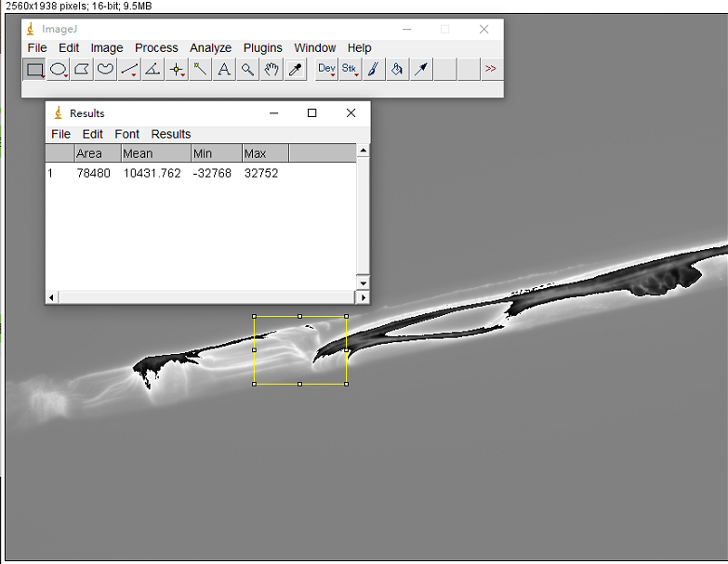The image size is (728, 564).
Task: Select the Freehand selection tool
Action: [106, 69]
